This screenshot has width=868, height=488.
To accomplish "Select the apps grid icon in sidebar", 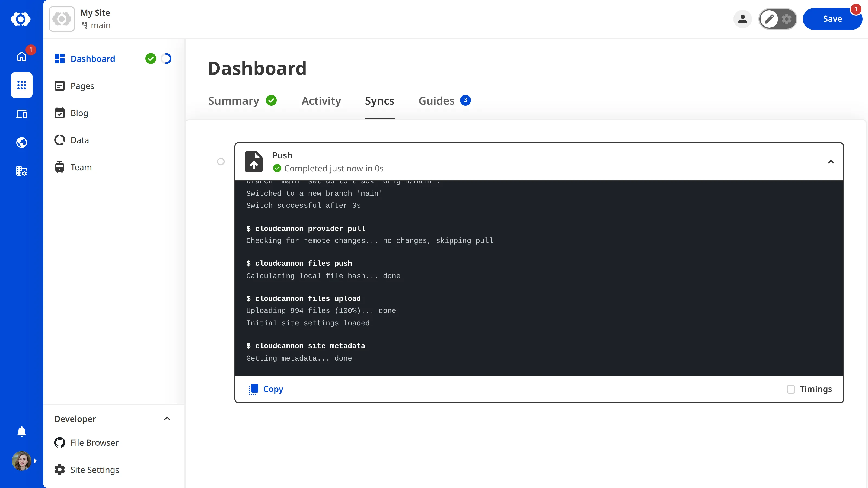I will click(22, 85).
